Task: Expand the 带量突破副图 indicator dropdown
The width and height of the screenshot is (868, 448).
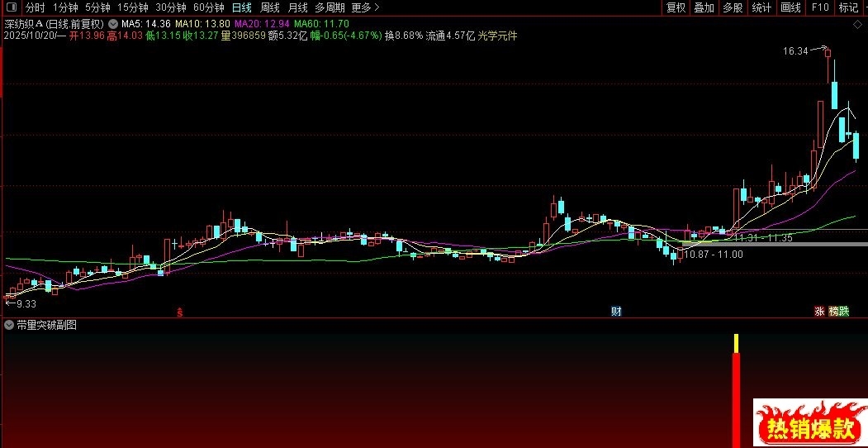Action: pyautogui.click(x=9, y=325)
